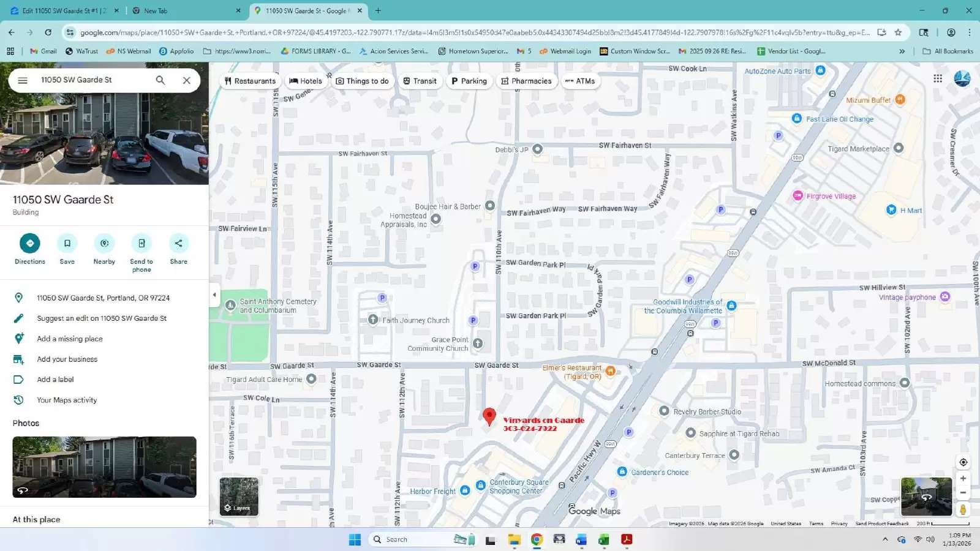Open Excel from the taskbar

click(603, 539)
